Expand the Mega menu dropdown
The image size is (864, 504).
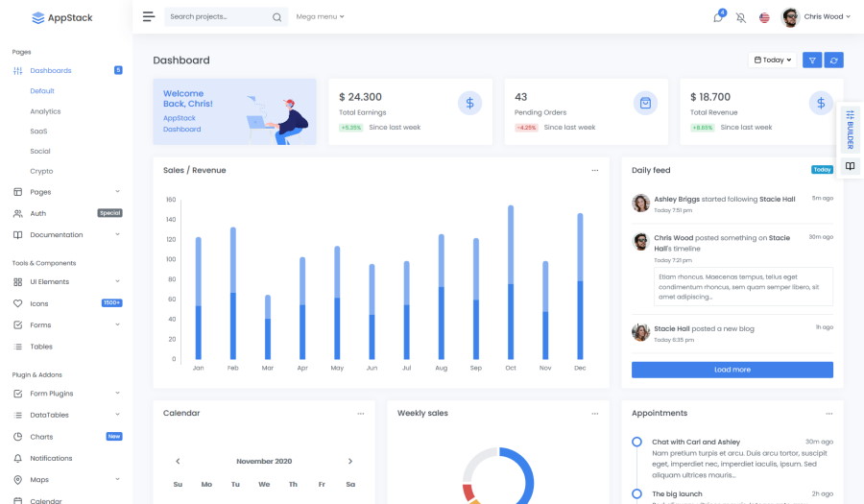point(320,16)
